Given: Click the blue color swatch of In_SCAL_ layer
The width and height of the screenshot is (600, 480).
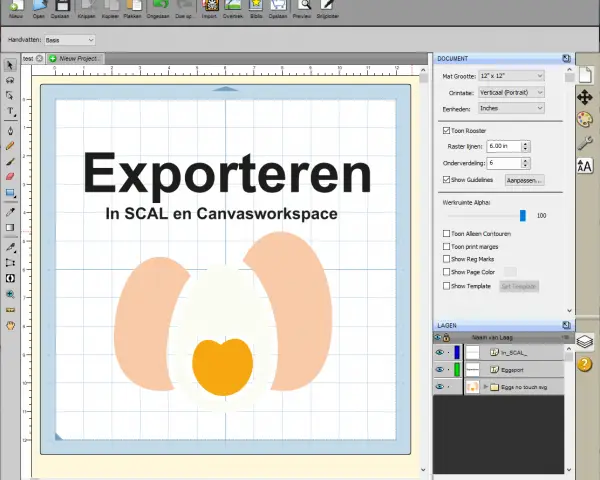Looking at the screenshot, I should (457, 352).
